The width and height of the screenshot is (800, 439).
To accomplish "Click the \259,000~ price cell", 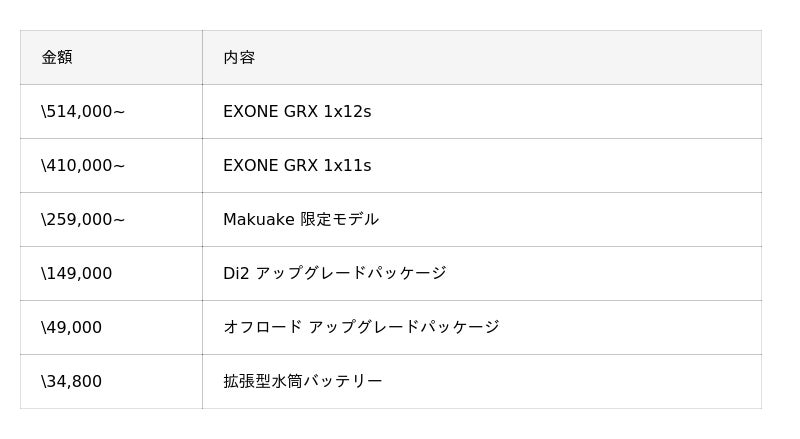I will pyautogui.click(x=83, y=220).
